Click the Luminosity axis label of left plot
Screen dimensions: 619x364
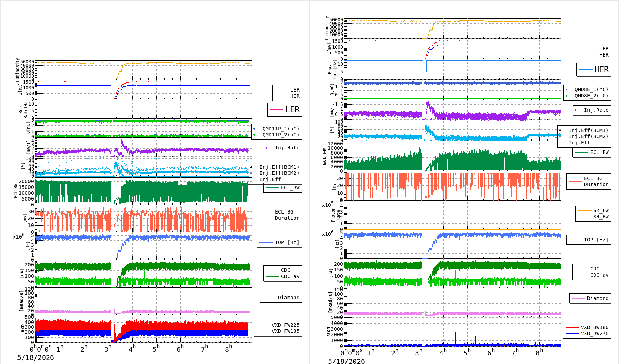pos(17,70)
